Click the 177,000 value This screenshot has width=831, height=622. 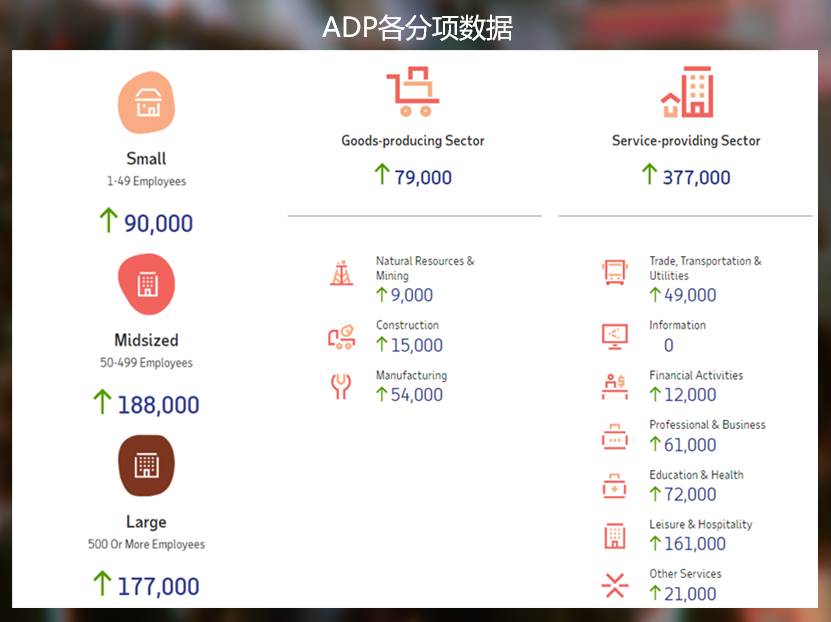158,587
